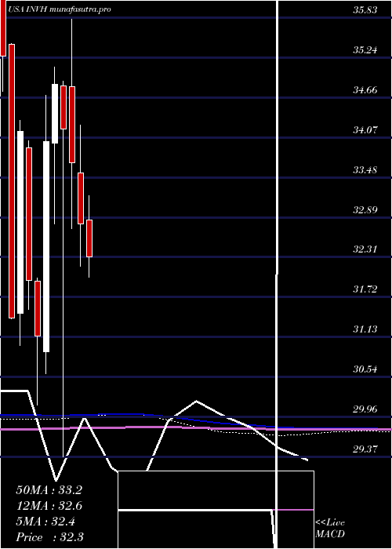Click the 32.89 price axis label
The width and height of the screenshot is (392, 549).
point(365,210)
